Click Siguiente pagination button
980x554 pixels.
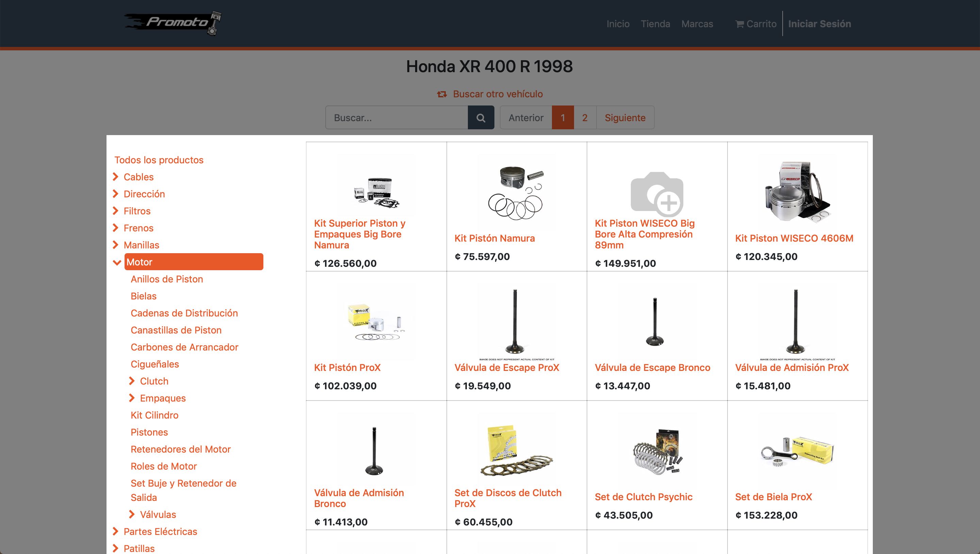pyautogui.click(x=625, y=118)
